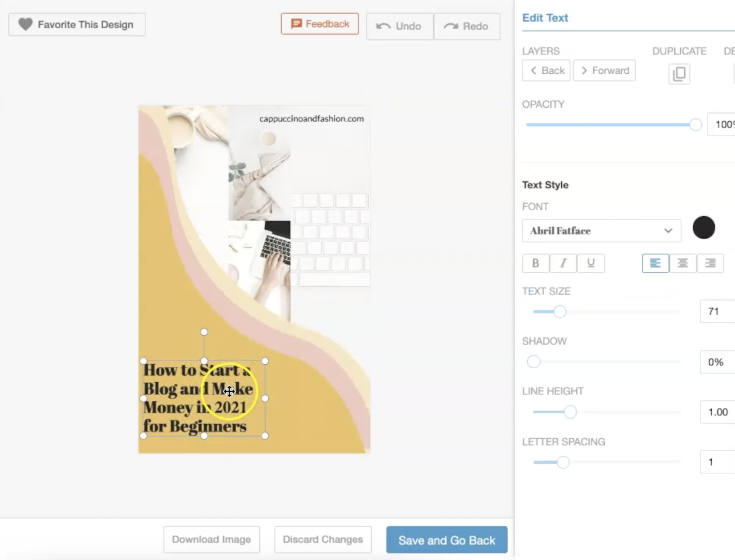Undo the last change
Viewport: 735px width, 560px height.
pos(399,26)
